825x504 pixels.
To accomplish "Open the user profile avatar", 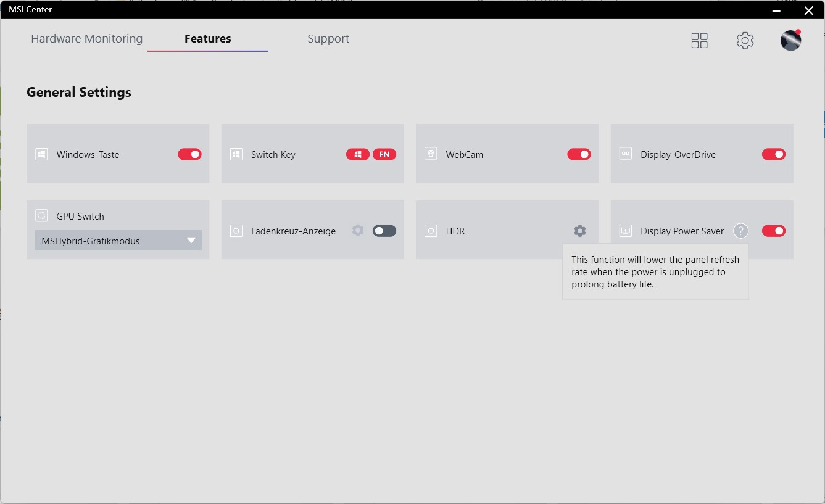I will click(790, 40).
